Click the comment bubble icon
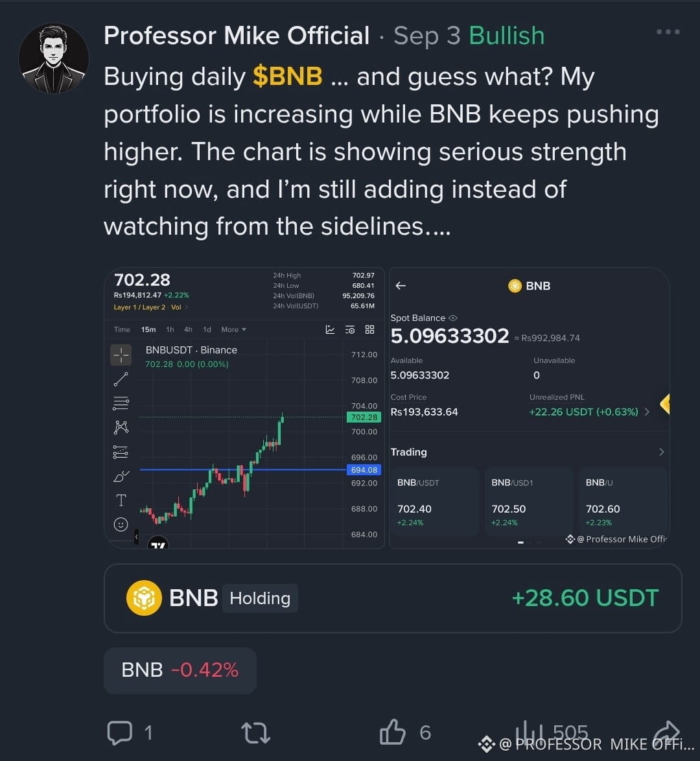This screenshot has width=700, height=761. (119, 733)
